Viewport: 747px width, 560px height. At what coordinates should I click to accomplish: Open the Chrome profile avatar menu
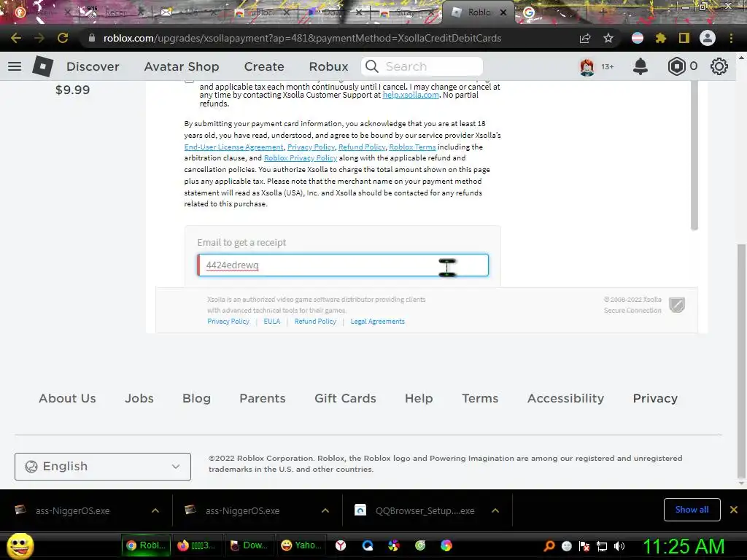point(708,38)
